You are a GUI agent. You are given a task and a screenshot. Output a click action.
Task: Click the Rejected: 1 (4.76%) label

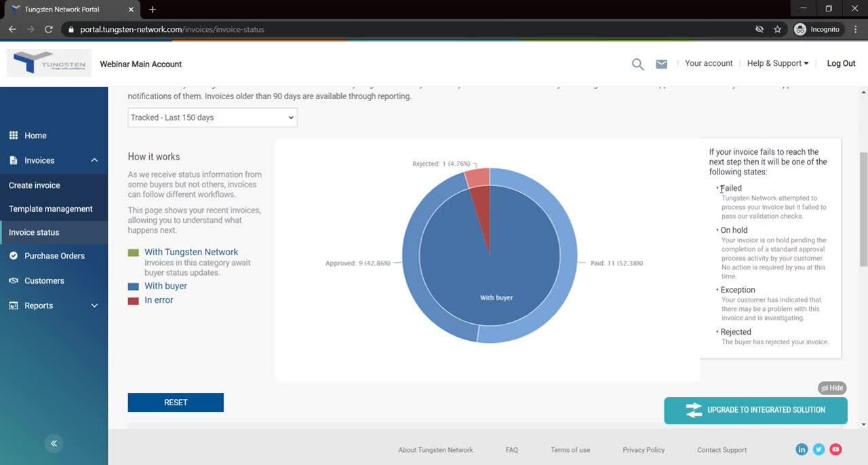coord(441,164)
